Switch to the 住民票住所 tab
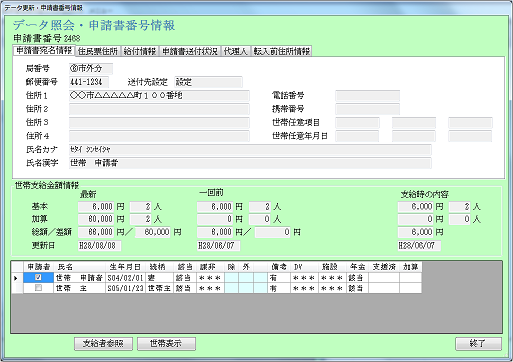 [x=98, y=51]
